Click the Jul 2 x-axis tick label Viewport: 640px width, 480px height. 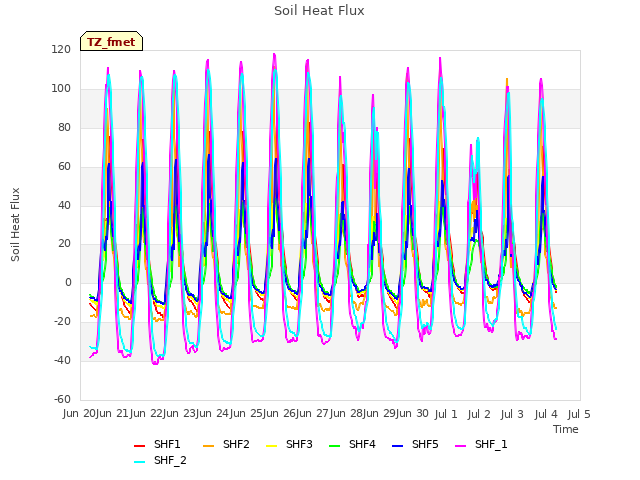click(479, 414)
